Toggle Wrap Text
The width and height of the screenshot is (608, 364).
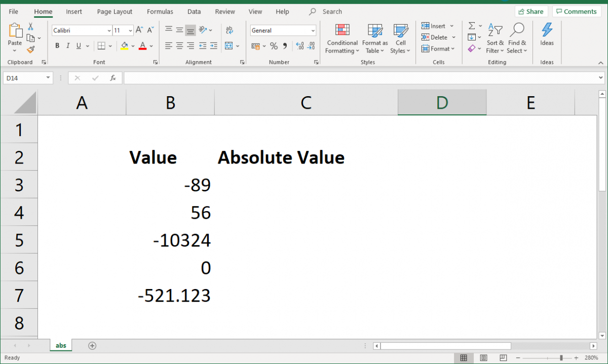click(230, 30)
